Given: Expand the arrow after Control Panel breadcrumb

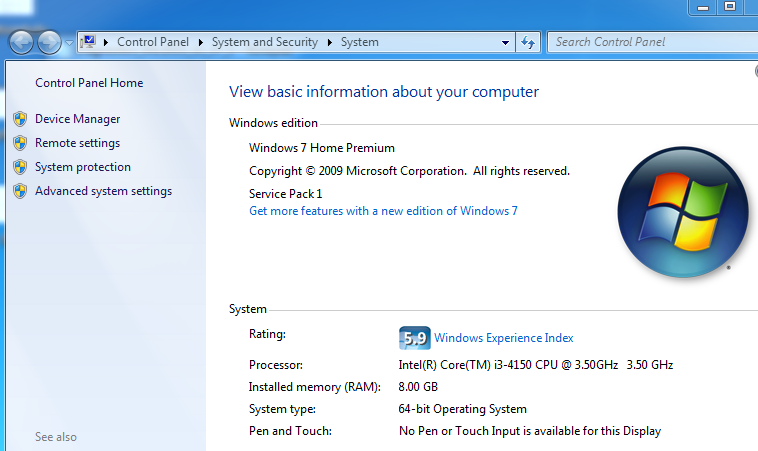Looking at the screenshot, I should tap(201, 42).
